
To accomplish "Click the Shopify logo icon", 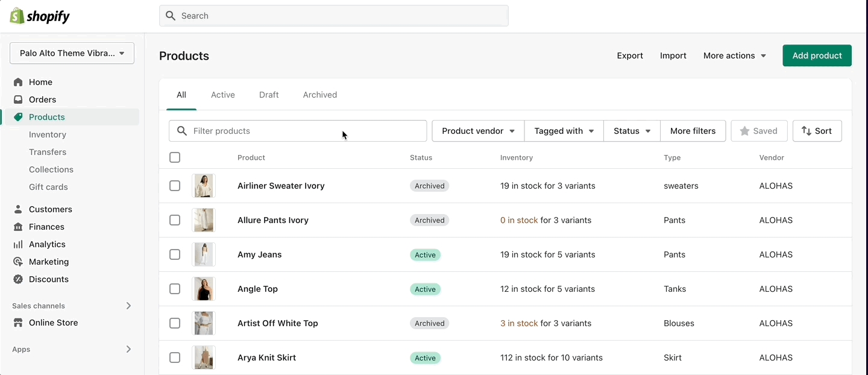I will pos(17,16).
